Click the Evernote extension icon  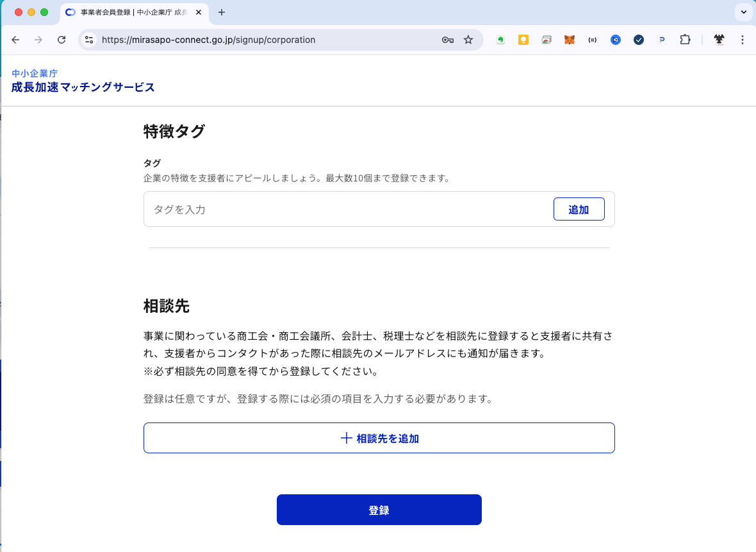500,40
